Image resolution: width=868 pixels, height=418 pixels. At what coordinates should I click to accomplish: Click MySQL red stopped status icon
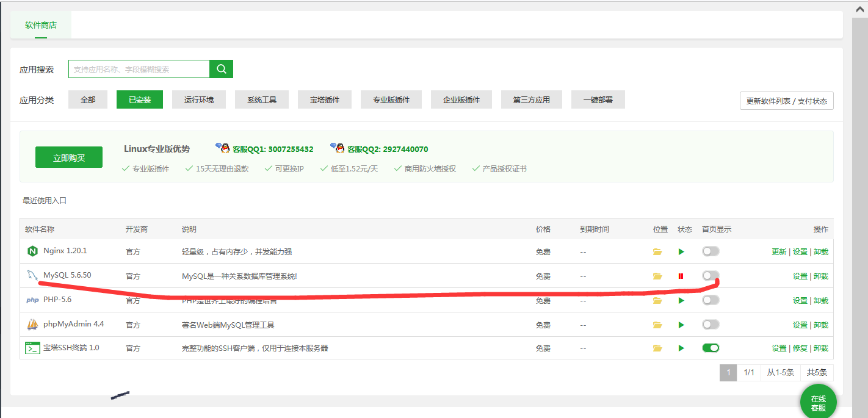pyautogui.click(x=681, y=276)
